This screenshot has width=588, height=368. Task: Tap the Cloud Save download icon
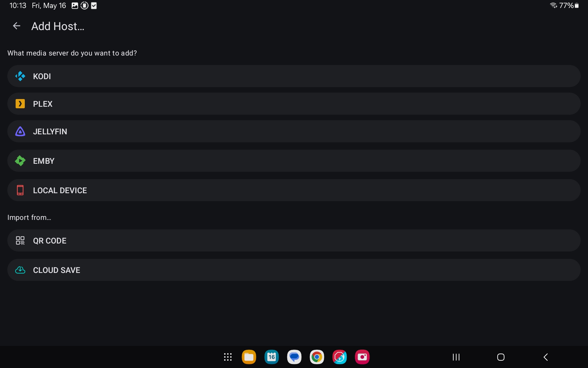tap(20, 270)
